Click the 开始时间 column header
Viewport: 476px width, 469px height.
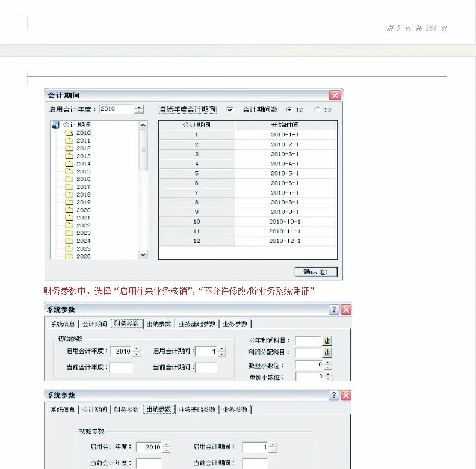click(x=285, y=125)
